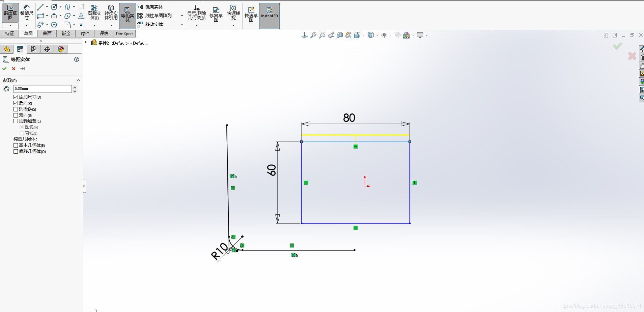
Task: Select the 智能尺寸 Smart Dimension tool
Action: 27,12
